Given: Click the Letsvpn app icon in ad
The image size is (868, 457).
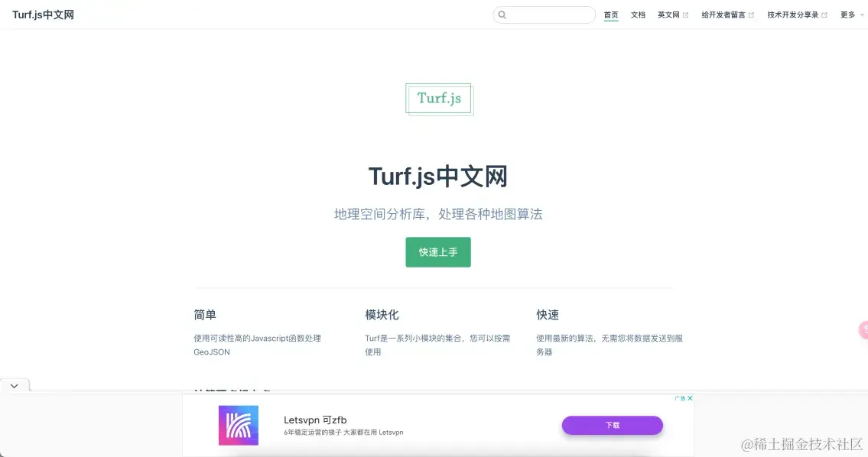Looking at the screenshot, I should (239, 426).
